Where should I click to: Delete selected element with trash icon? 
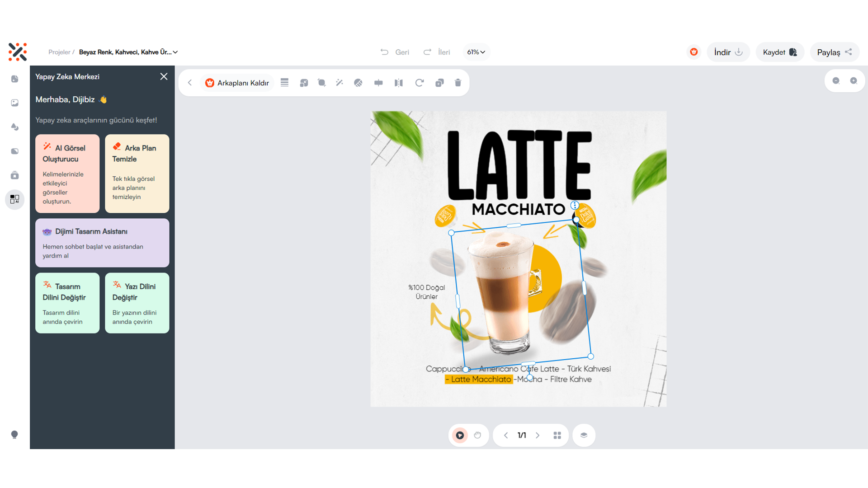point(458,83)
